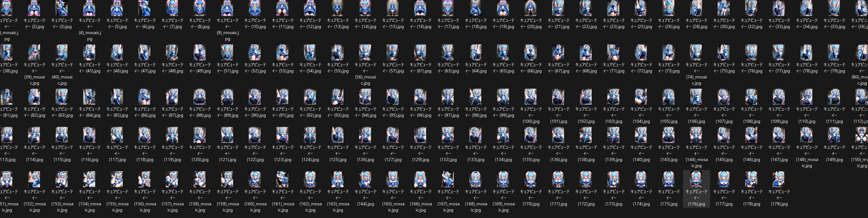Select image file numbered (10).jpg
This screenshot has height=218, width=868.
(255, 8)
